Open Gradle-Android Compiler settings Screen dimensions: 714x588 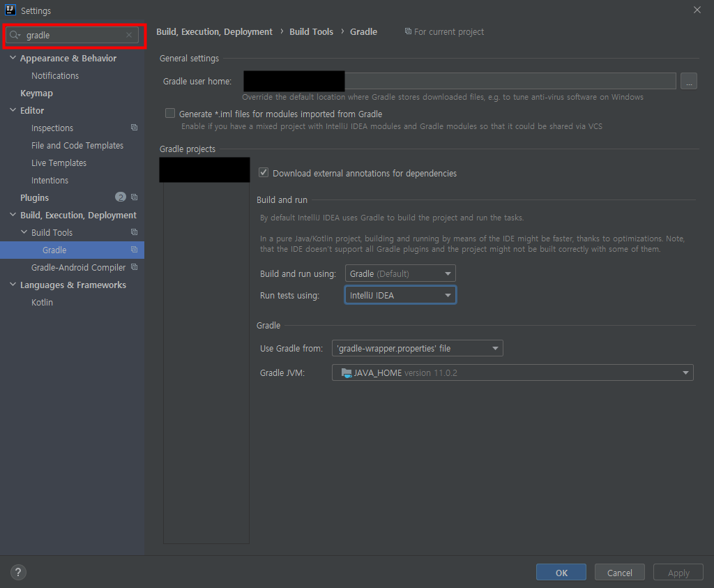pos(78,267)
